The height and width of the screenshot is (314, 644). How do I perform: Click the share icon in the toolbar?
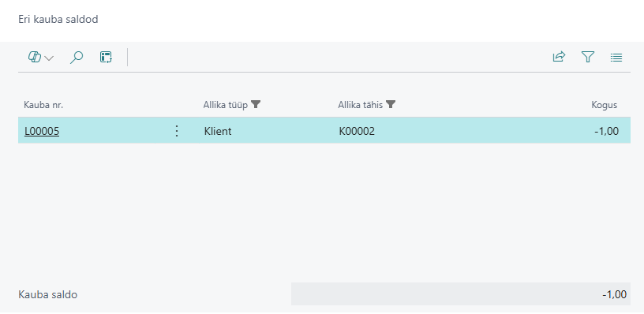(559, 57)
